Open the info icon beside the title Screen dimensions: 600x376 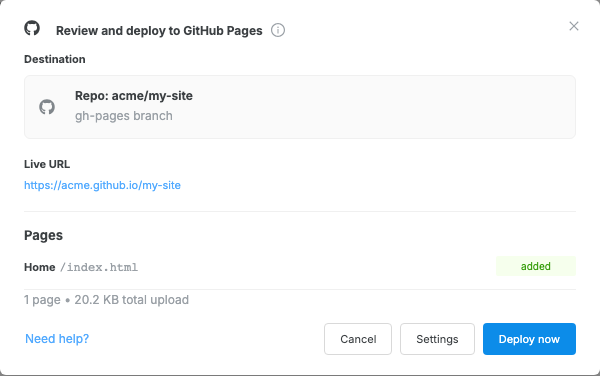278,30
